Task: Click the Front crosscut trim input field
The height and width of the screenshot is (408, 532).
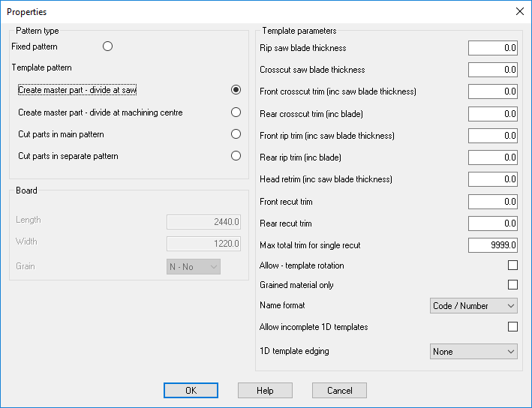Action: point(493,91)
